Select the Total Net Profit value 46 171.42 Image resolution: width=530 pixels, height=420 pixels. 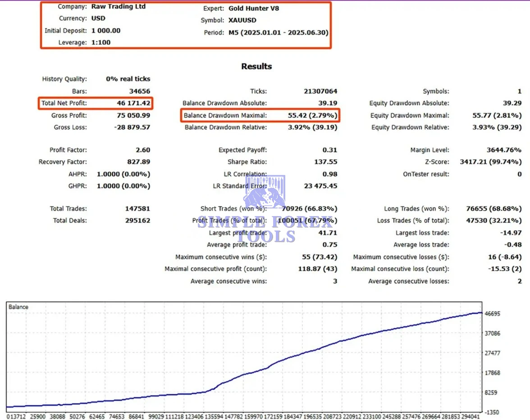point(132,103)
